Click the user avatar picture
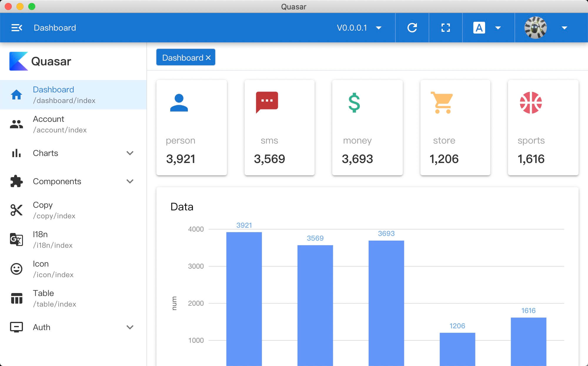The width and height of the screenshot is (588, 366). [x=535, y=28]
